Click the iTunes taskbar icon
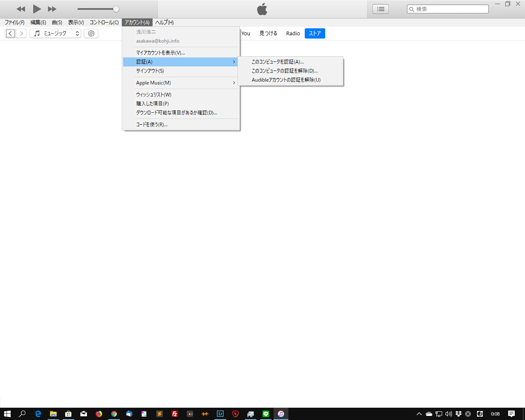The image size is (525, 420). tap(281, 414)
